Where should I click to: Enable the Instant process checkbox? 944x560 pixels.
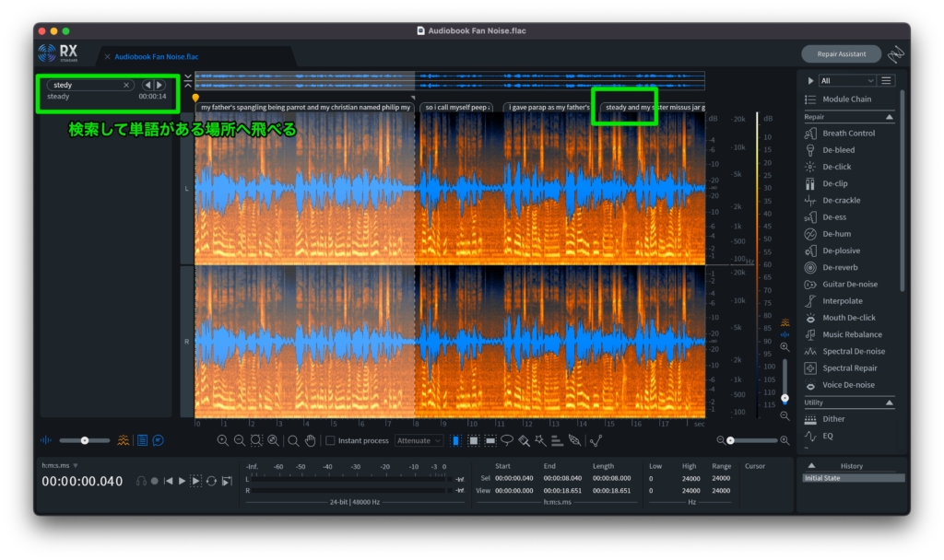coord(331,441)
